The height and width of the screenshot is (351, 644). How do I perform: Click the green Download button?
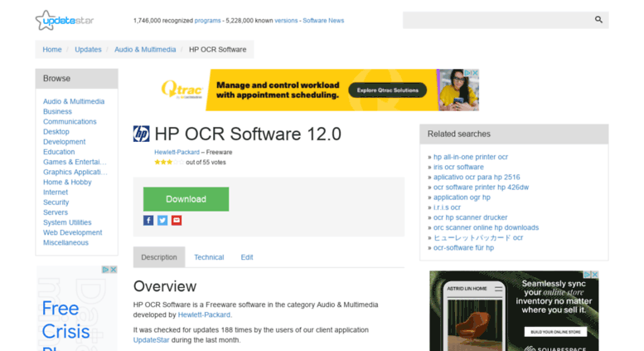coord(186,199)
